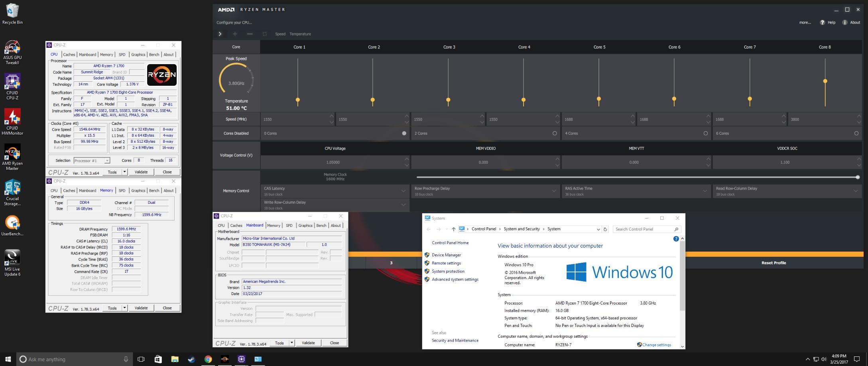
Task: Refresh the System window address bar
Action: point(605,229)
